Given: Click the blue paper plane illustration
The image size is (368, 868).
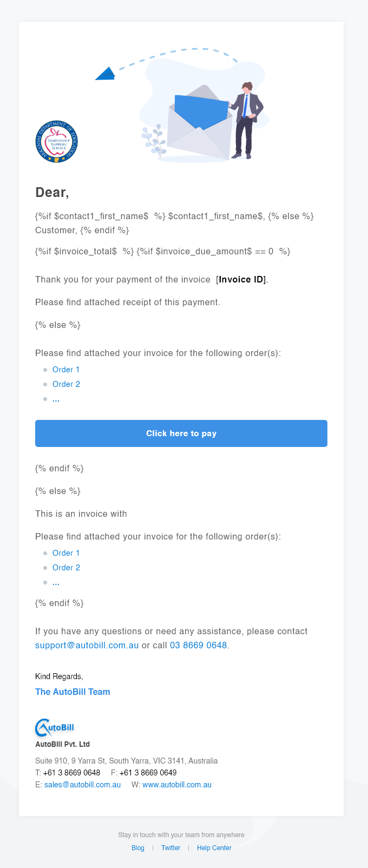Looking at the screenshot, I should click(x=106, y=74).
